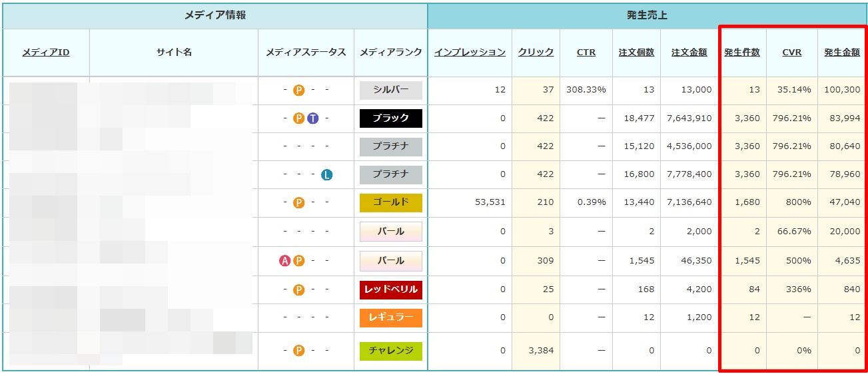Click the CVR column header link
This screenshot has height=374, width=868.
click(x=792, y=52)
